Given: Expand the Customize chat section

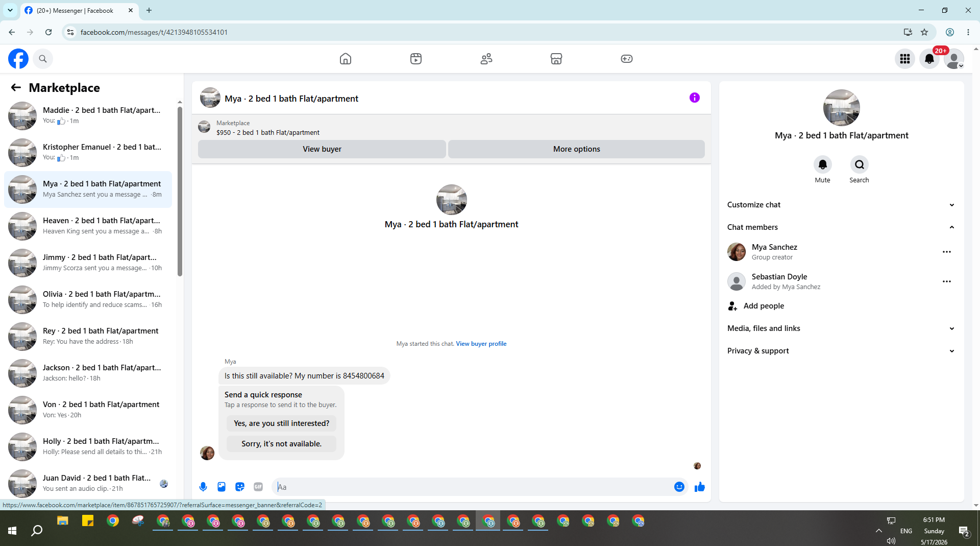Looking at the screenshot, I should click(x=841, y=205).
